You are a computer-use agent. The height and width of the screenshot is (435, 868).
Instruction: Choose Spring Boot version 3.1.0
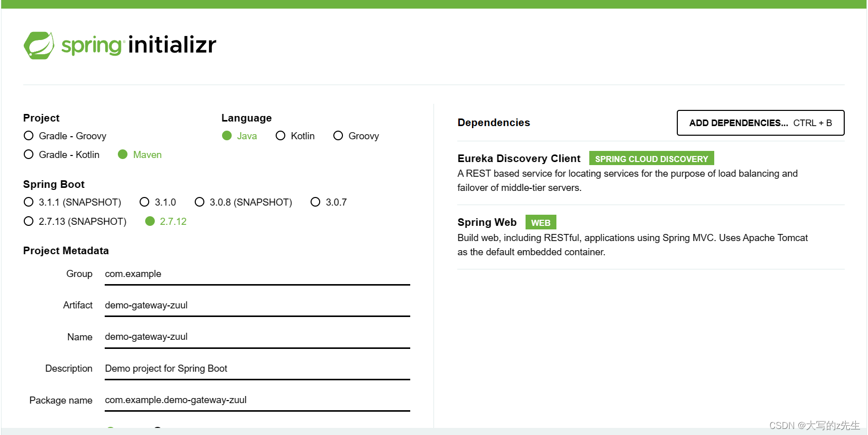[x=158, y=202]
